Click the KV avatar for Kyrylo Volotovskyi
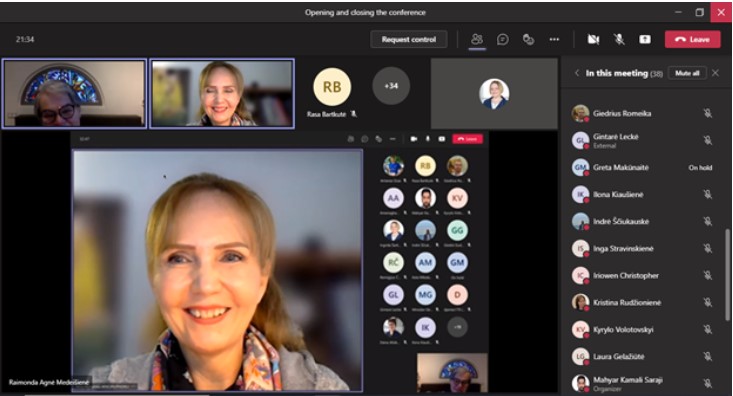This screenshot has width=733, height=396. (580, 330)
